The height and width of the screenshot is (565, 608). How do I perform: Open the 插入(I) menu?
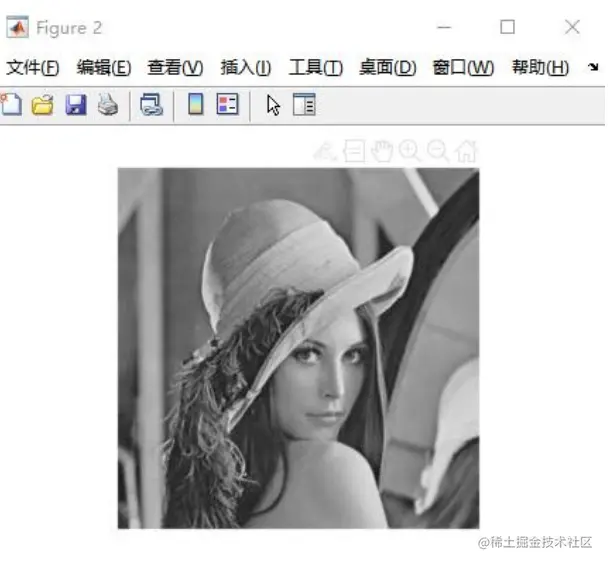246,67
